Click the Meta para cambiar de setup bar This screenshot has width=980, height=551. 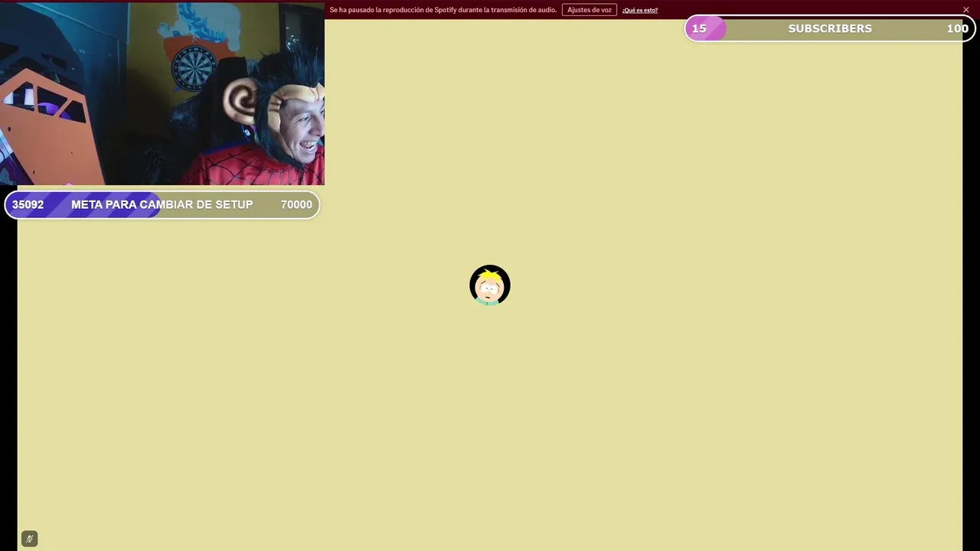(162, 204)
